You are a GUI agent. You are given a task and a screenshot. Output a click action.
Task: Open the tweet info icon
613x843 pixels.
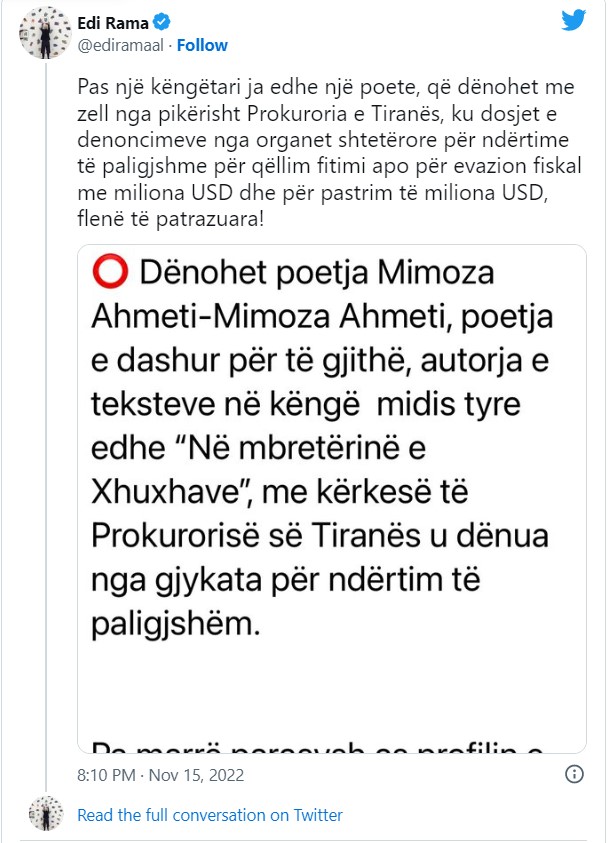(x=575, y=775)
